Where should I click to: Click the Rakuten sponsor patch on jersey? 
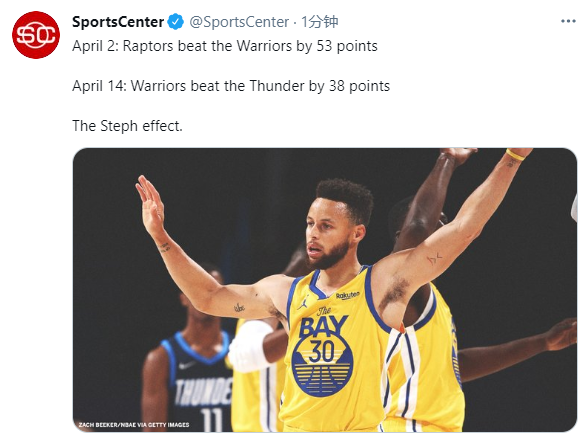coord(347,295)
